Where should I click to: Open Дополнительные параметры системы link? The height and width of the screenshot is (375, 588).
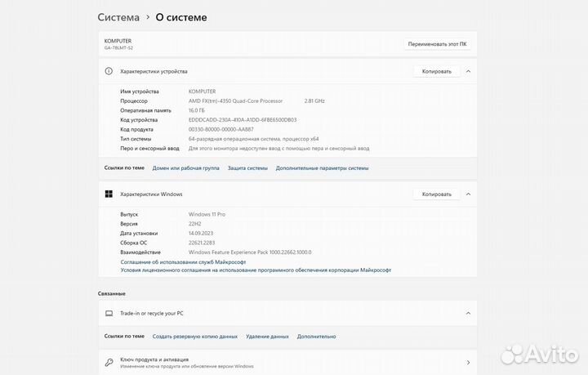point(322,167)
